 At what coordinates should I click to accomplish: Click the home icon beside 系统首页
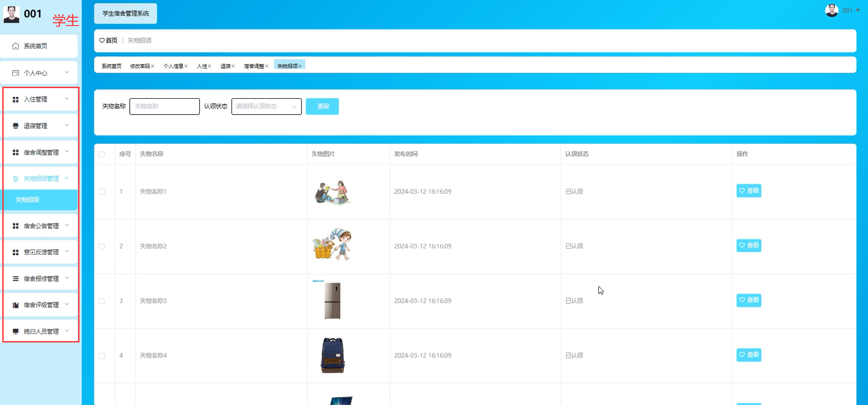tap(16, 46)
